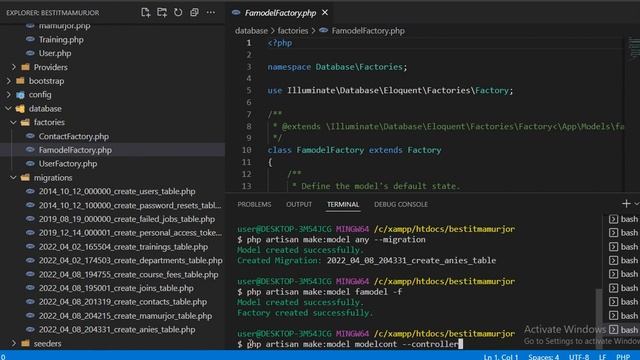Click the PHP icon on FamodelFactory.php editor tab
Image resolution: width=640 pixels, height=360 pixels.
pyautogui.click(x=236, y=13)
